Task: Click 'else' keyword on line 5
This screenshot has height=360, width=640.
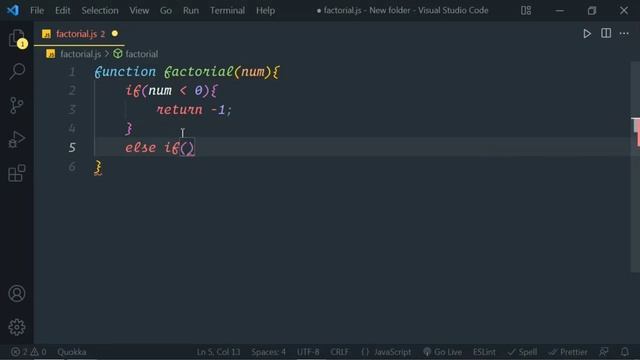Action: click(x=140, y=147)
